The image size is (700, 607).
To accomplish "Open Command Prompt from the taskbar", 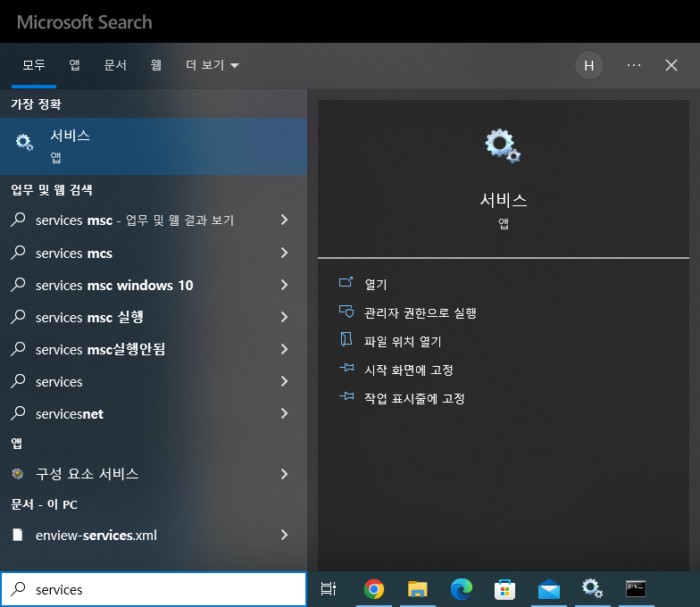I will pyautogui.click(x=636, y=589).
